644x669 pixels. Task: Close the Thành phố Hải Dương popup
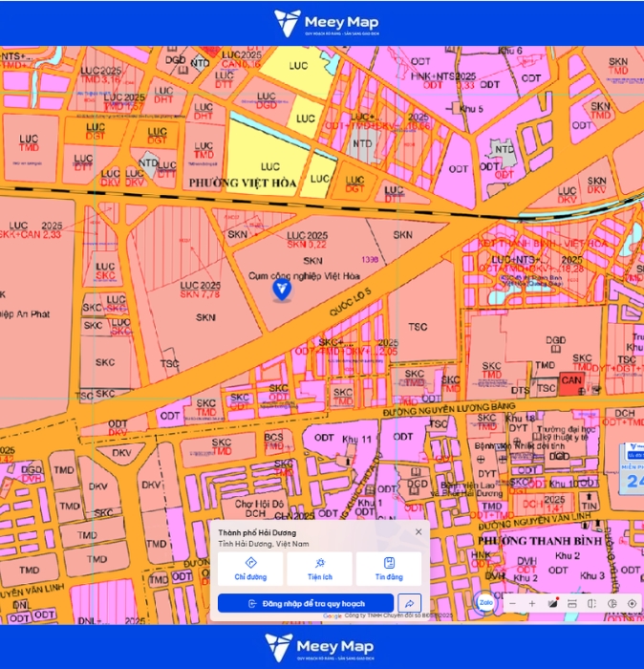tap(419, 531)
